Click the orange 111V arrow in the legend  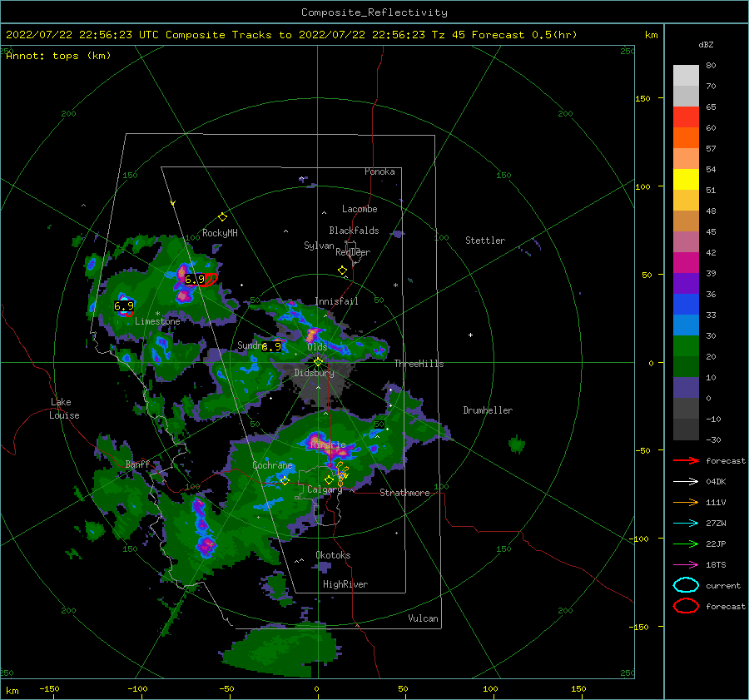coord(686,502)
